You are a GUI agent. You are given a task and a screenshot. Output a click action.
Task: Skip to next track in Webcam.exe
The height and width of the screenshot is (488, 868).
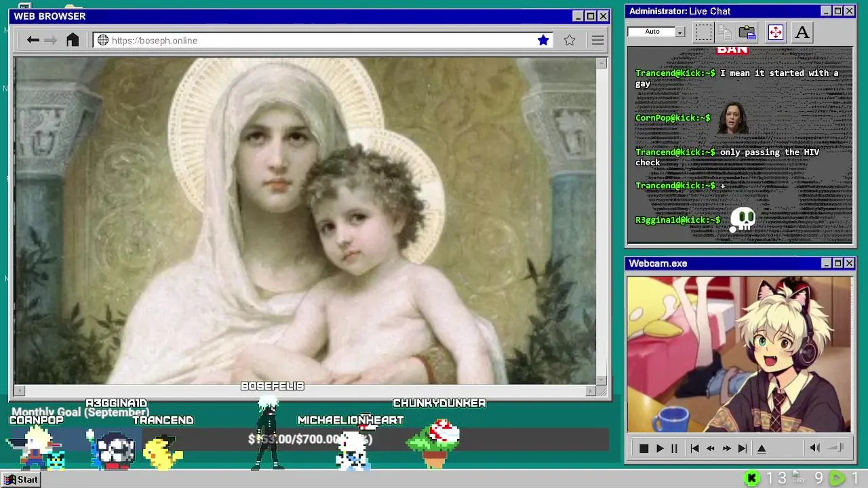[x=743, y=448]
